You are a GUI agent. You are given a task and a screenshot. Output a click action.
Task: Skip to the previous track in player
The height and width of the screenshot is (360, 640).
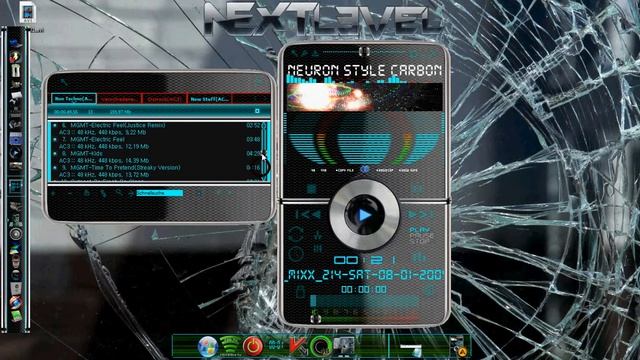(x=308, y=214)
